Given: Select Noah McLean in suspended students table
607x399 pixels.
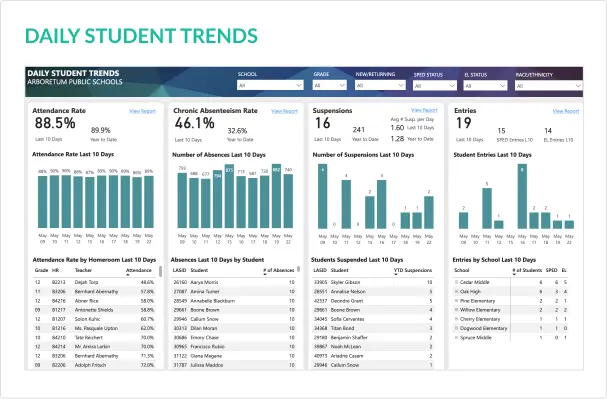Looking at the screenshot, I should pyautogui.click(x=373, y=347).
